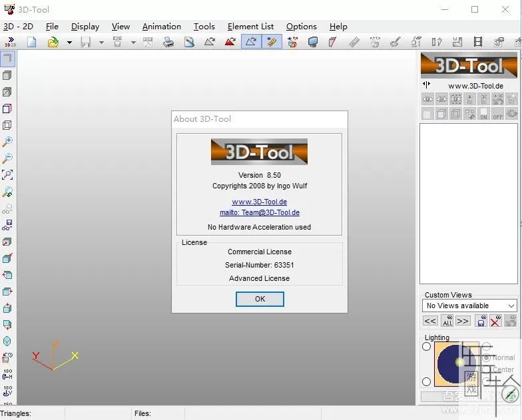Open the Element List menu
Viewport: 522px width, 420px height.
250,27
